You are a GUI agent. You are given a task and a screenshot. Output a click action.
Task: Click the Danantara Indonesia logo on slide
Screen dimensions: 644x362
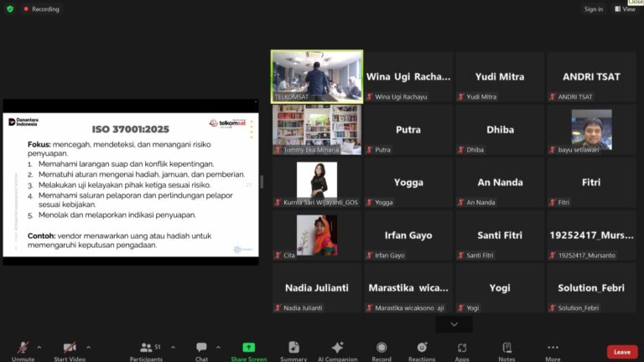point(23,122)
